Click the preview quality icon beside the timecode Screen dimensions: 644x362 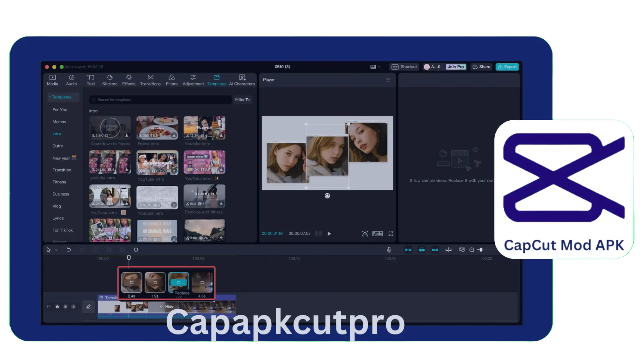[x=318, y=234]
